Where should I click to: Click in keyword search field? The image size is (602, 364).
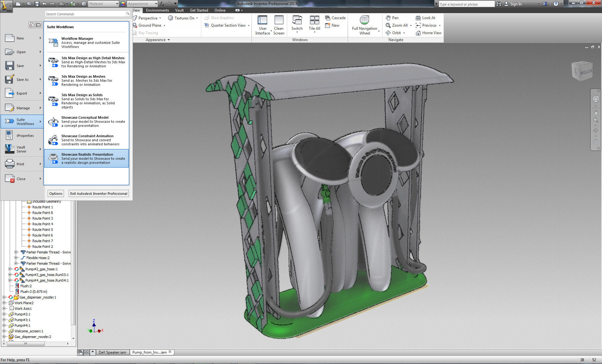(x=466, y=4)
